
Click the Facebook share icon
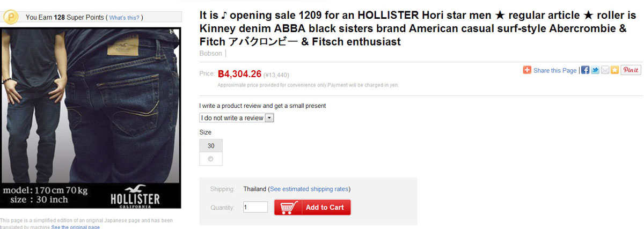[x=586, y=70]
